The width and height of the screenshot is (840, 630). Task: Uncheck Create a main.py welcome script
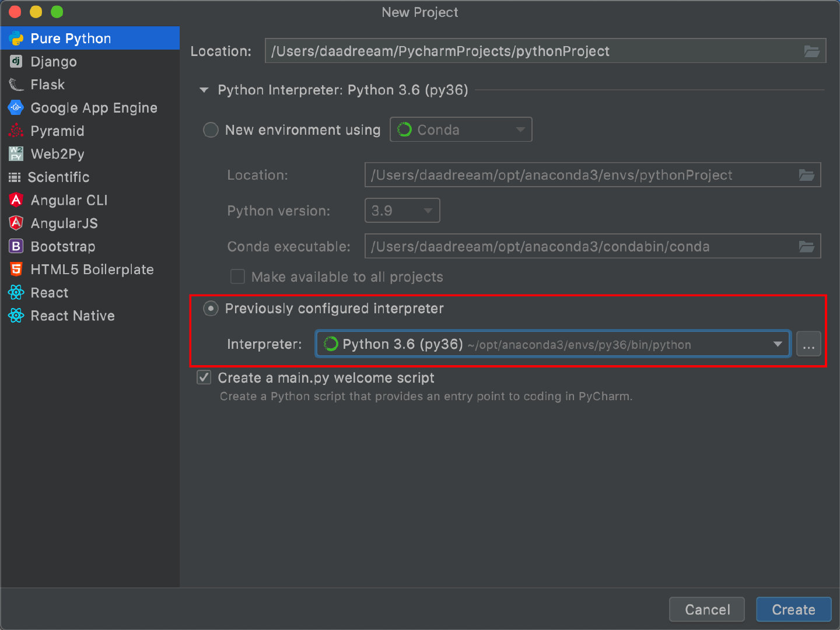(204, 377)
